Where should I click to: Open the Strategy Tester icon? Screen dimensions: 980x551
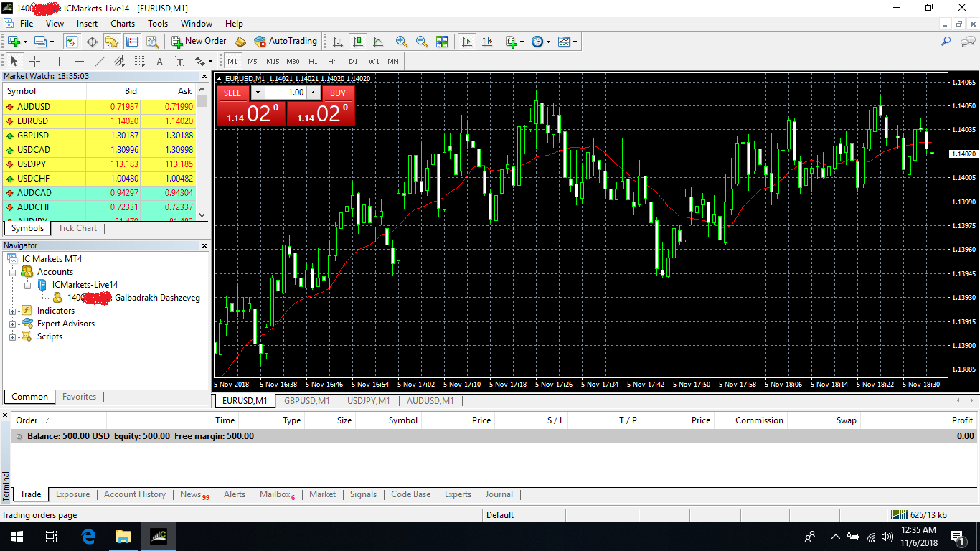(152, 42)
